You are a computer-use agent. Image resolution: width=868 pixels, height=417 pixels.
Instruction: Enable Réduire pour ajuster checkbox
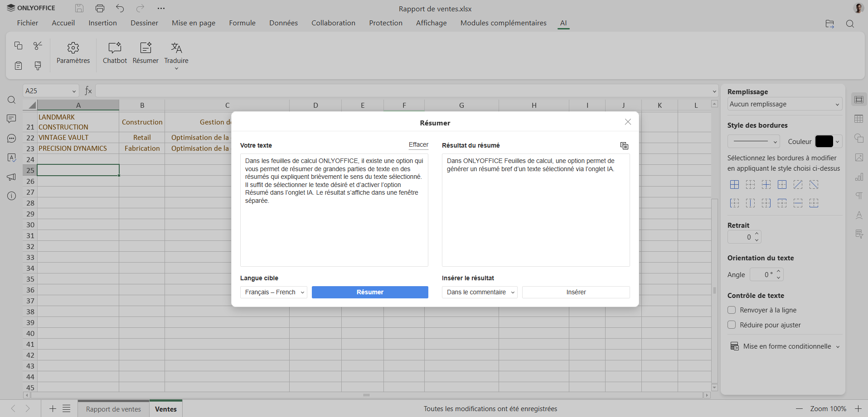(x=732, y=325)
